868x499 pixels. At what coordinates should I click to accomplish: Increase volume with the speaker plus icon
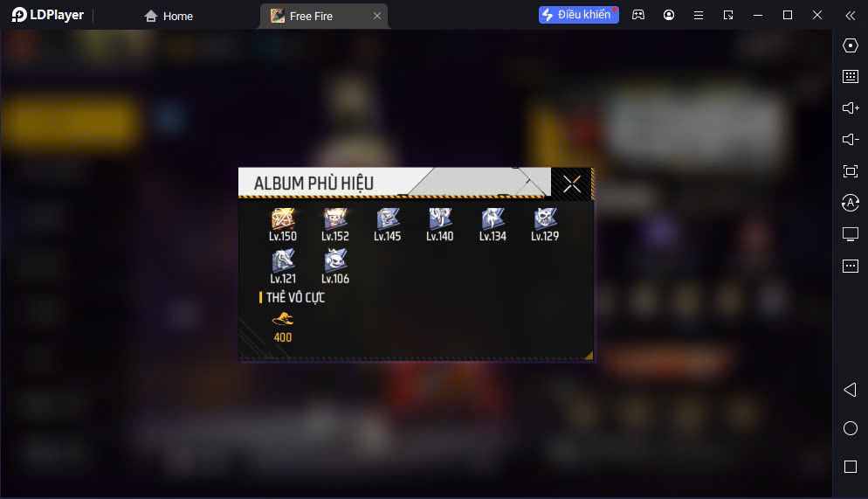(x=851, y=108)
